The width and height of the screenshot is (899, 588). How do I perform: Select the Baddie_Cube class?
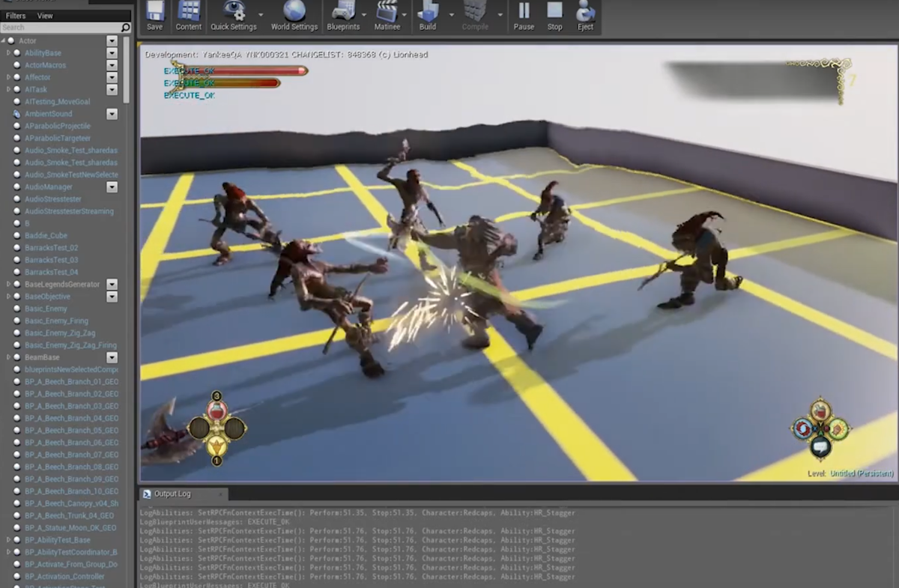click(46, 235)
